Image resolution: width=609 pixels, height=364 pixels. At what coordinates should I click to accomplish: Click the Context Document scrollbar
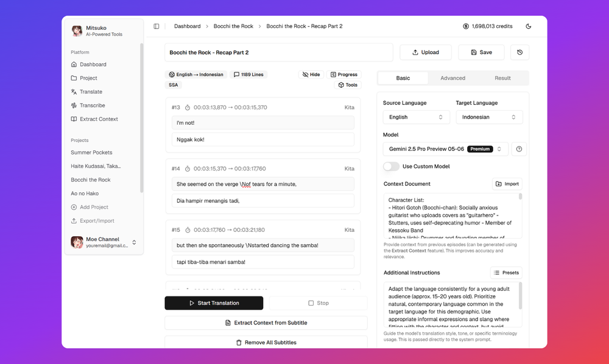tap(520, 197)
